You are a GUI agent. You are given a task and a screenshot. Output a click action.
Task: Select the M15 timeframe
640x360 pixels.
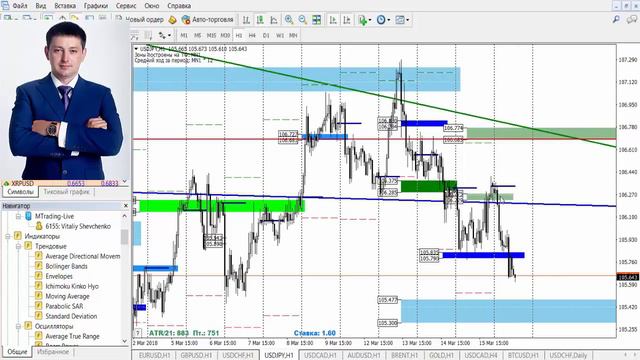coord(211,36)
